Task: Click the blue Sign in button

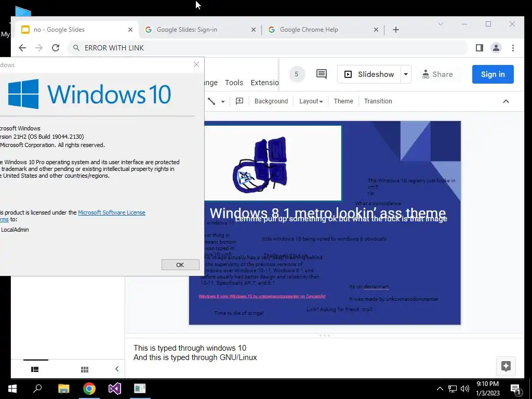Action: (493, 74)
